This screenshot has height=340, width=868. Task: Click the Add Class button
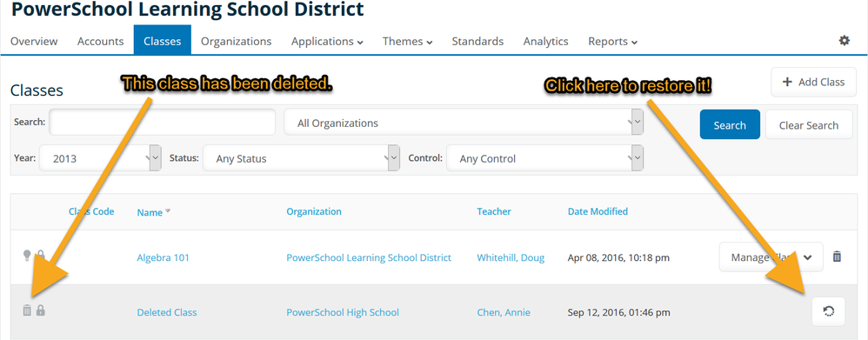click(814, 82)
